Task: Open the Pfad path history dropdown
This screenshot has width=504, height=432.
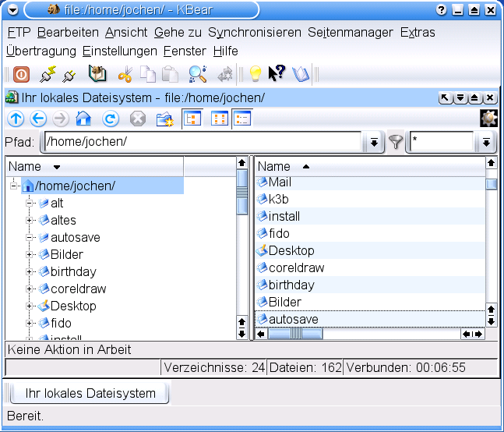Action: [374, 143]
